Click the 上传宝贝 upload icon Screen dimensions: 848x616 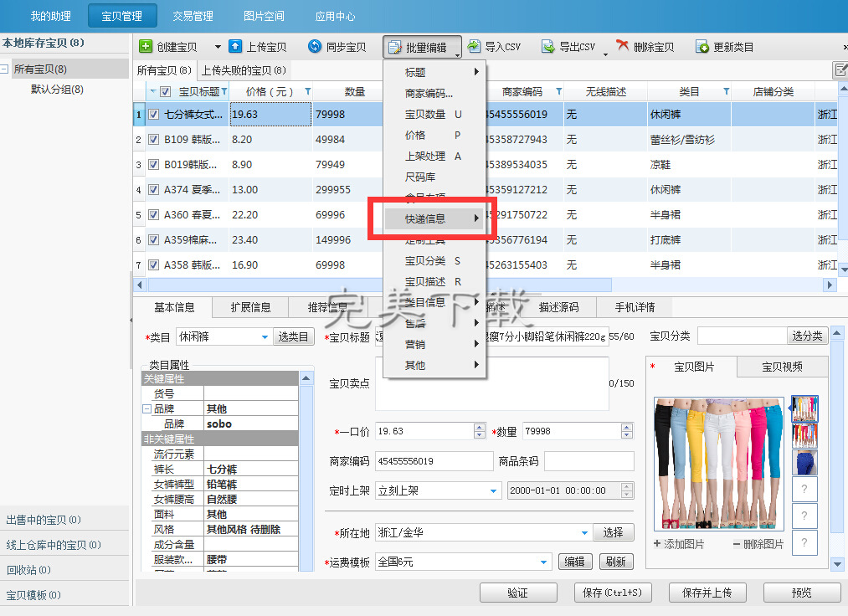[235, 47]
